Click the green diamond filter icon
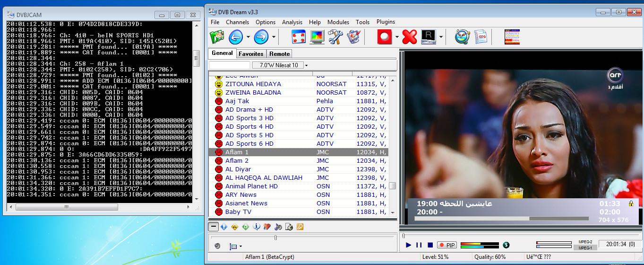The image size is (644, 265). [245, 227]
